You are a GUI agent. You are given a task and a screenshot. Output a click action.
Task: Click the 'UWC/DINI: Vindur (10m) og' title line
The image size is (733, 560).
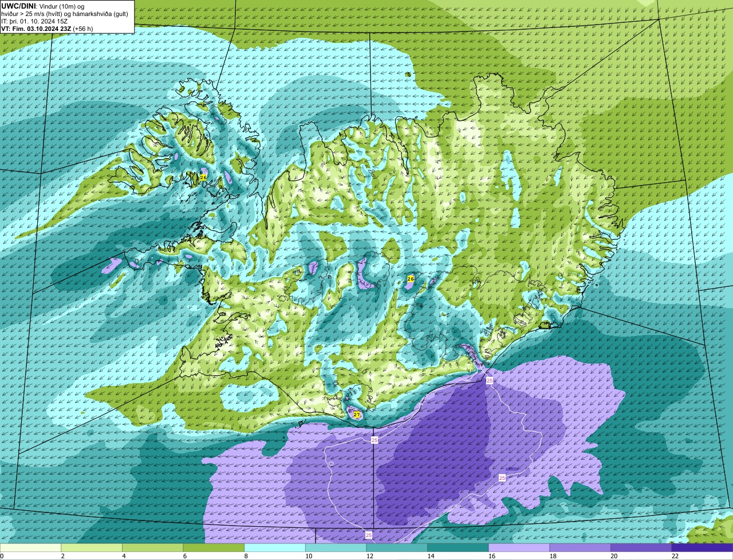tap(43, 6)
